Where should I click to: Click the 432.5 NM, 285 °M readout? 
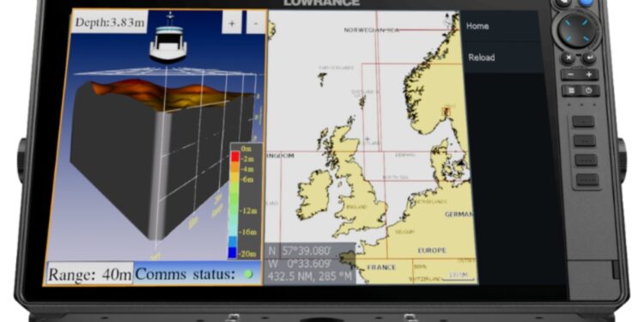[310, 276]
